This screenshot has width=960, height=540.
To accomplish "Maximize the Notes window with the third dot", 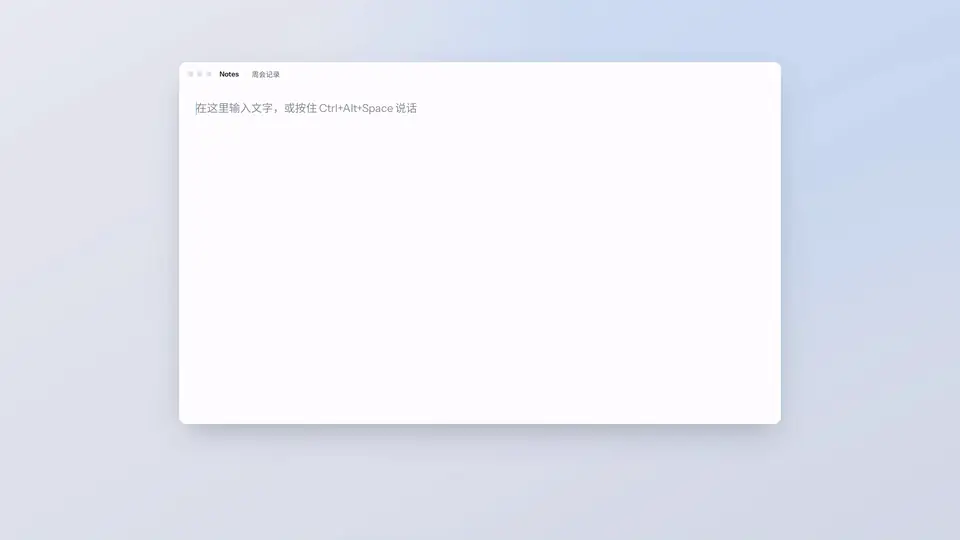I will click(x=209, y=74).
